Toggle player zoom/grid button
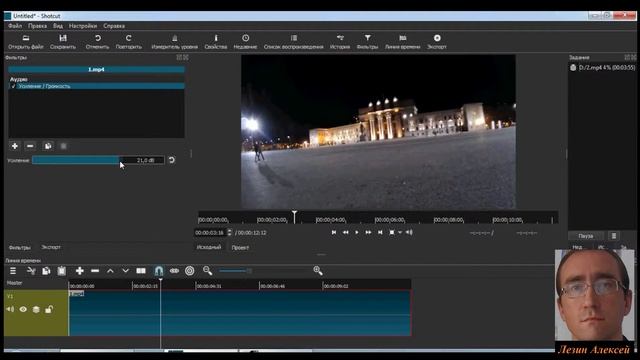This screenshot has height=360, width=640. [x=391, y=232]
